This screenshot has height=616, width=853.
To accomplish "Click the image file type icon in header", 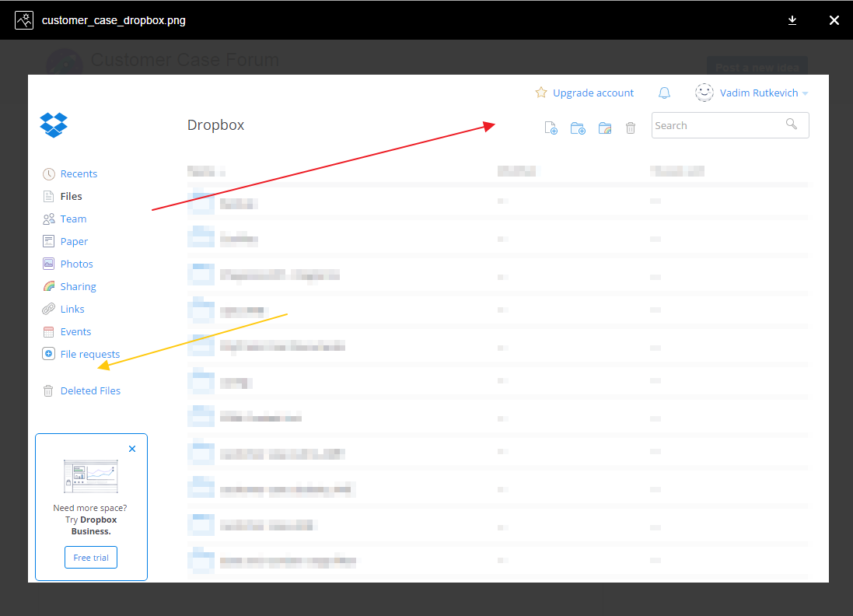I will pyautogui.click(x=24, y=20).
